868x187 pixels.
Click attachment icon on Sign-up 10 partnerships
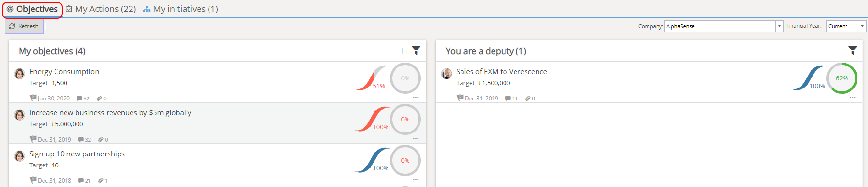tap(100, 181)
